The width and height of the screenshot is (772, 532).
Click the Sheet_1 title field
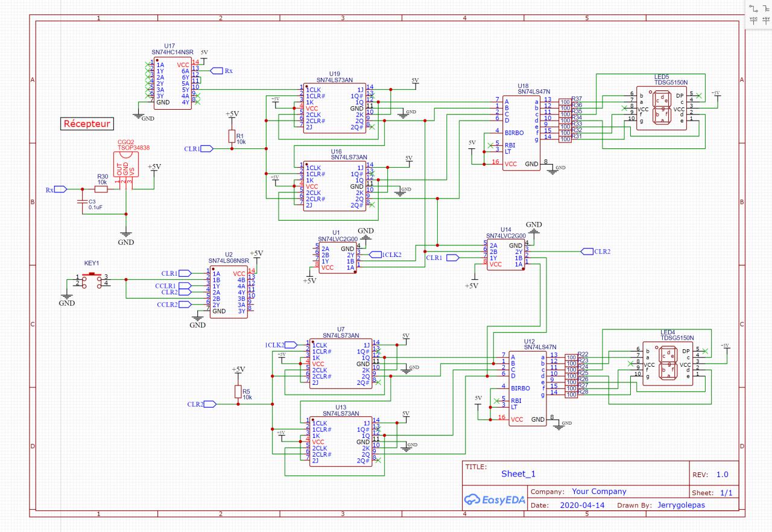[518, 474]
